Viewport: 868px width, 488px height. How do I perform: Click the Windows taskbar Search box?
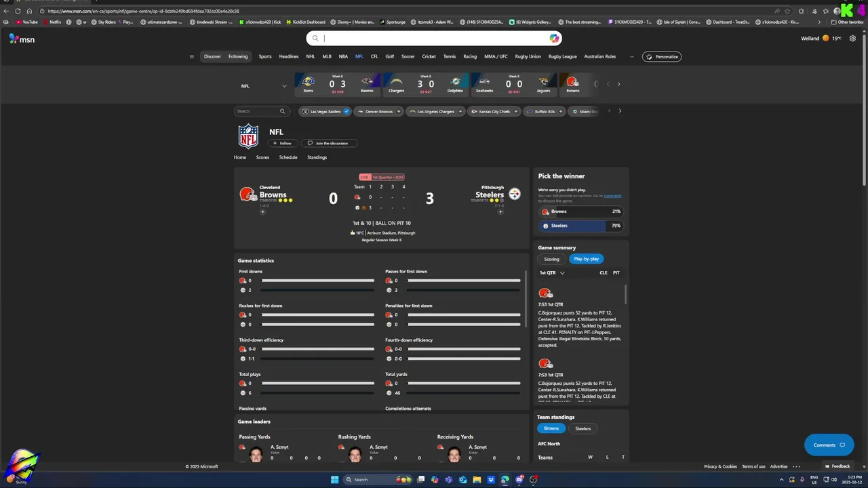(378, 480)
